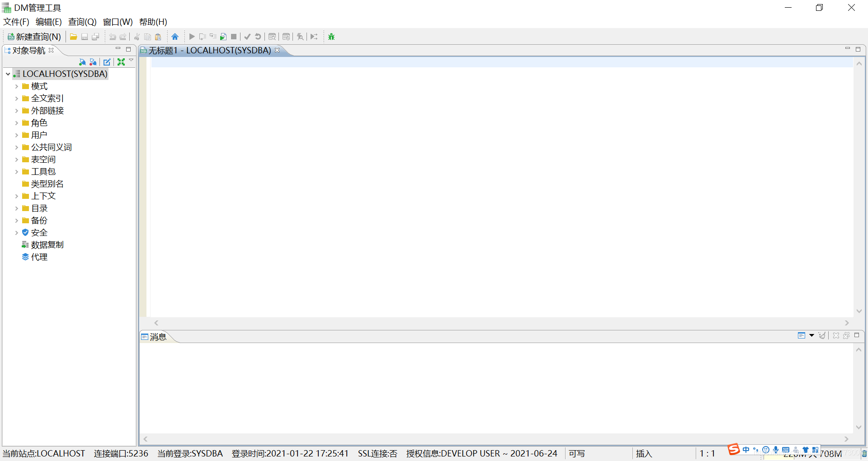Click the garbage collection trash icon in status bar
Image resolution: width=868 pixels, height=461 pixels.
[864, 453]
